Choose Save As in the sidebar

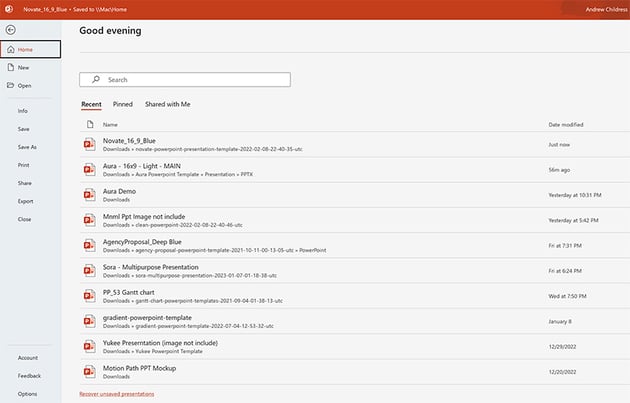click(x=27, y=147)
